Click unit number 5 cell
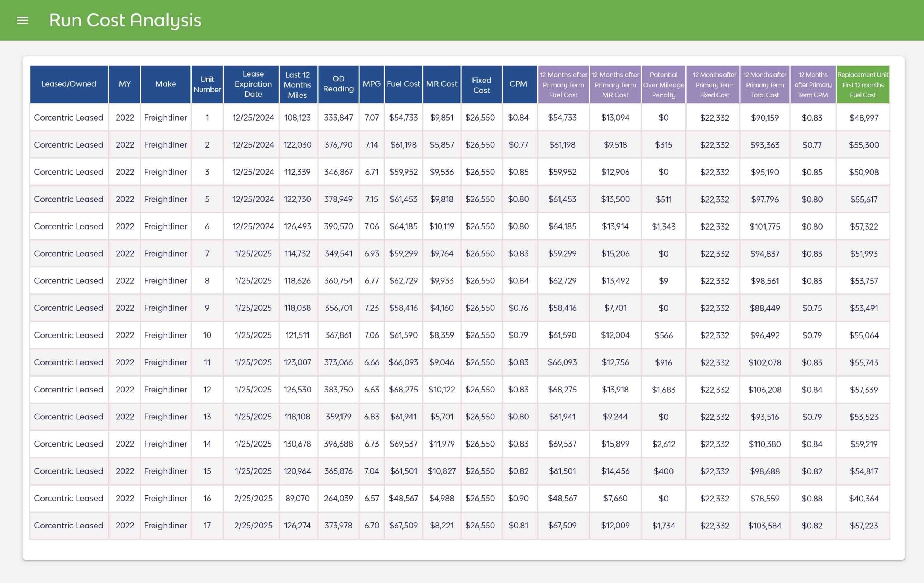 click(x=207, y=199)
